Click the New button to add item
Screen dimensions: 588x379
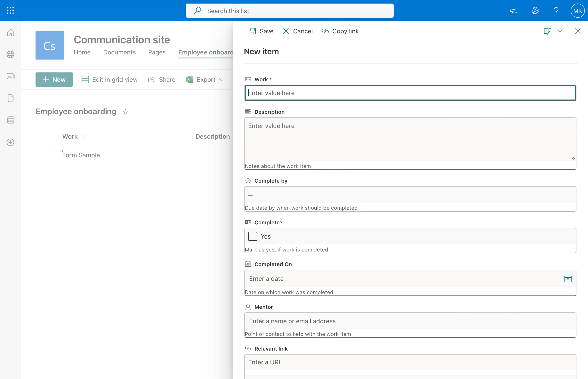pyautogui.click(x=54, y=79)
